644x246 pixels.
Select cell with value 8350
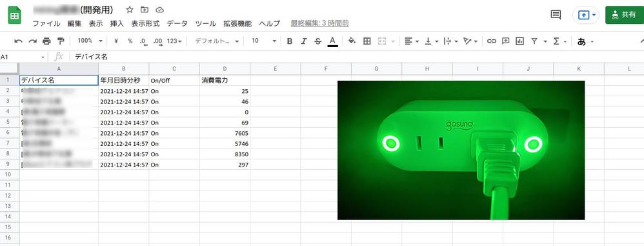coord(225,154)
